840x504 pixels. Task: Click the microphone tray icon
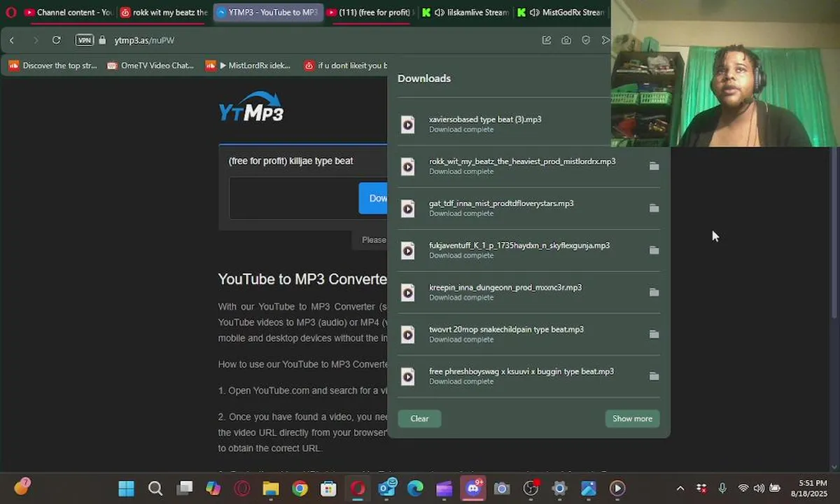[722, 489]
